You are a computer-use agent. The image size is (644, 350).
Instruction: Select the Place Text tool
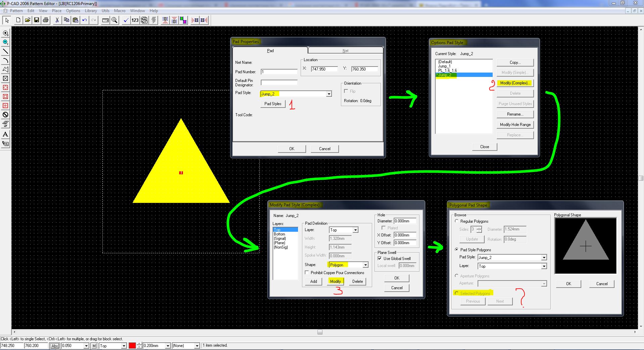pyautogui.click(x=5, y=134)
